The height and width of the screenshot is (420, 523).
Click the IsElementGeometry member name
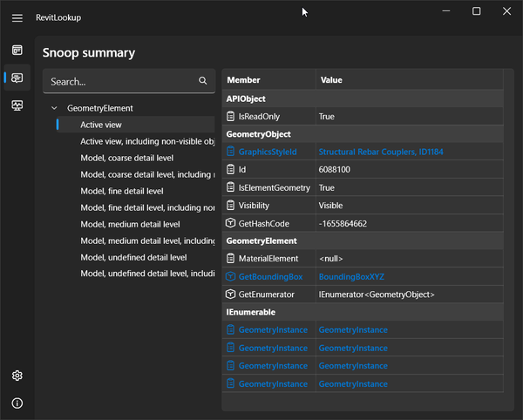(x=275, y=187)
